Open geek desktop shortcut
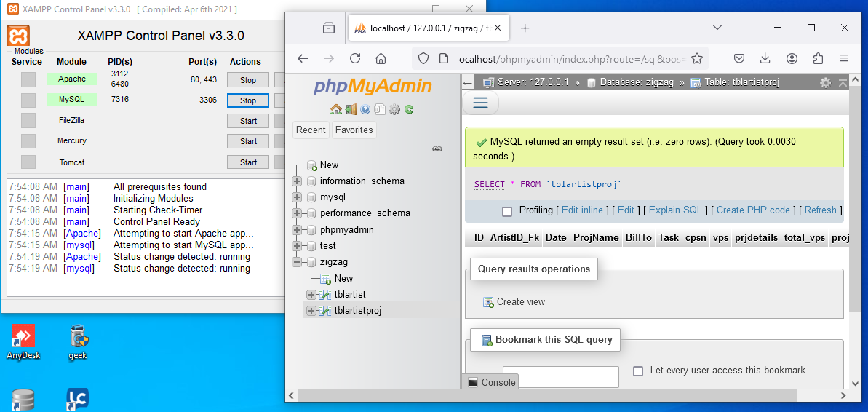868x412 pixels. tap(78, 341)
